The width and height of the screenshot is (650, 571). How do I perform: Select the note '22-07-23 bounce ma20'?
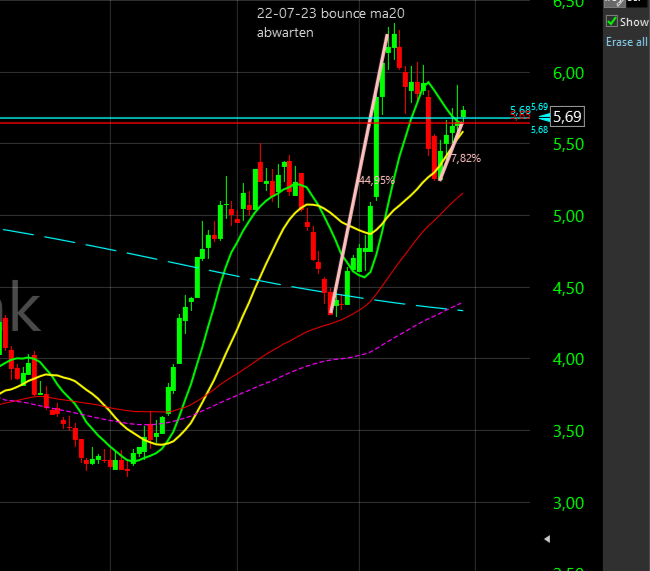tap(330, 13)
